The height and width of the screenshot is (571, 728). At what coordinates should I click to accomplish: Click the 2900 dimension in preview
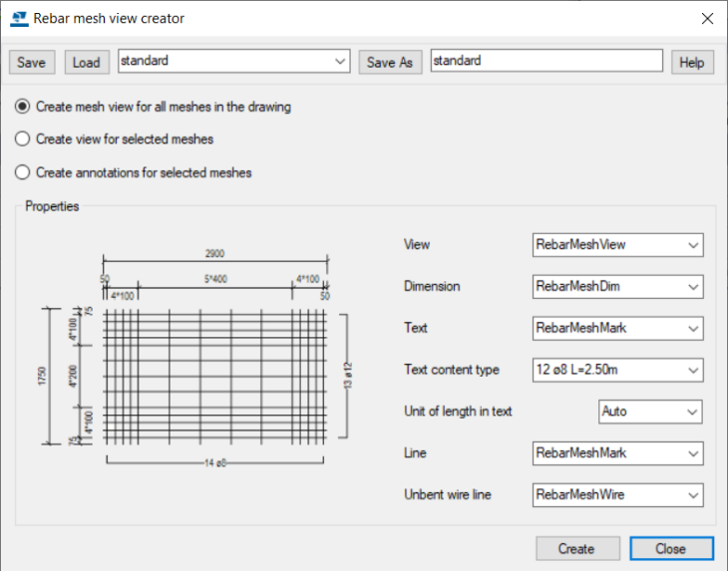click(x=215, y=254)
